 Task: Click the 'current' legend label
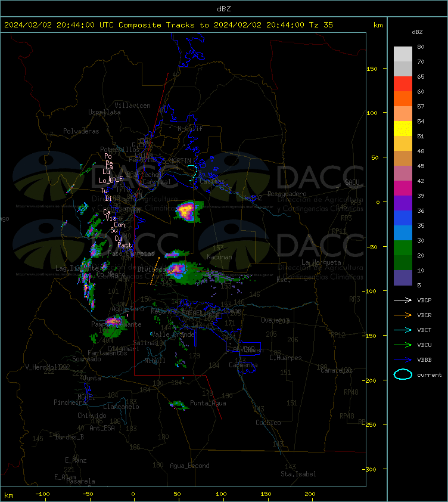430,375
